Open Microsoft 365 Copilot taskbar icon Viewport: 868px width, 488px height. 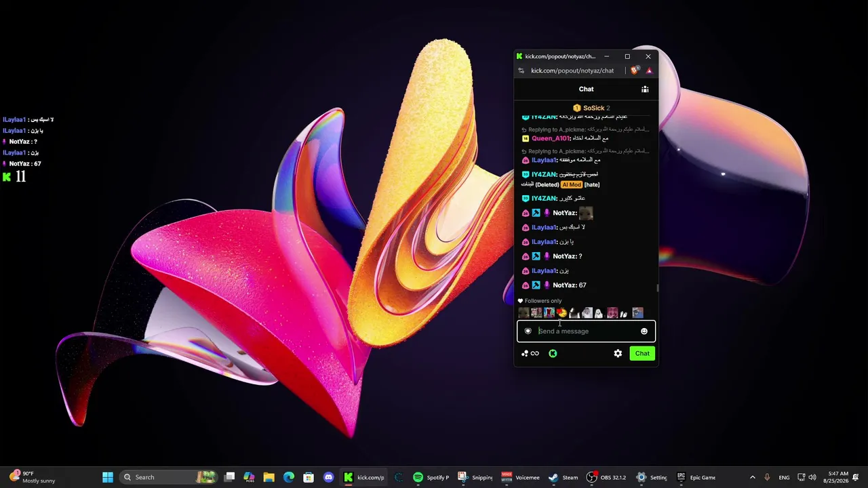249,477
